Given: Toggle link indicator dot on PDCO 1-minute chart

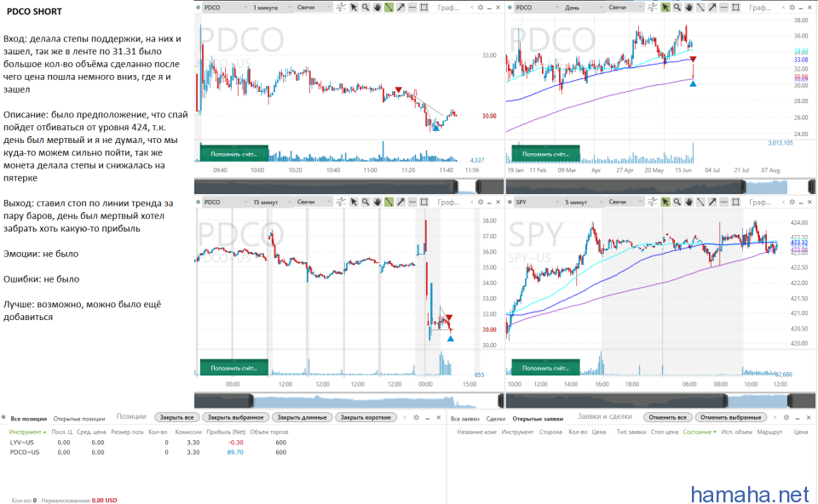Looking at the screenshot, I should pos(198,8).
